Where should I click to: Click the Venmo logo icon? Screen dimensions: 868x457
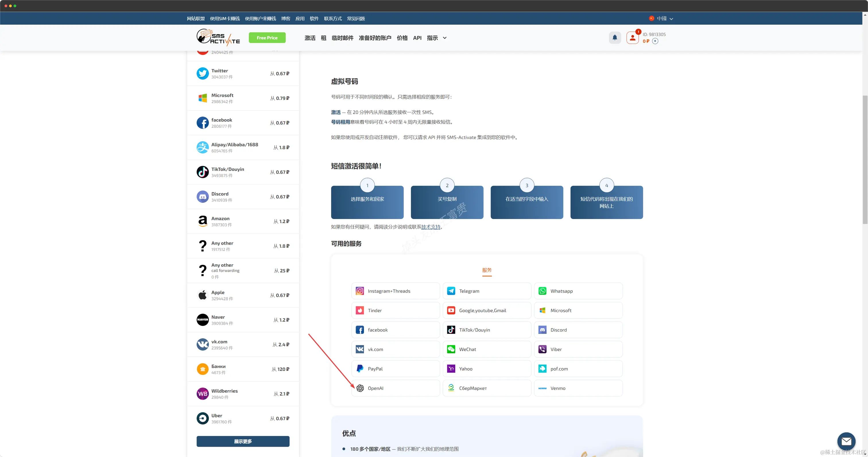542,388
